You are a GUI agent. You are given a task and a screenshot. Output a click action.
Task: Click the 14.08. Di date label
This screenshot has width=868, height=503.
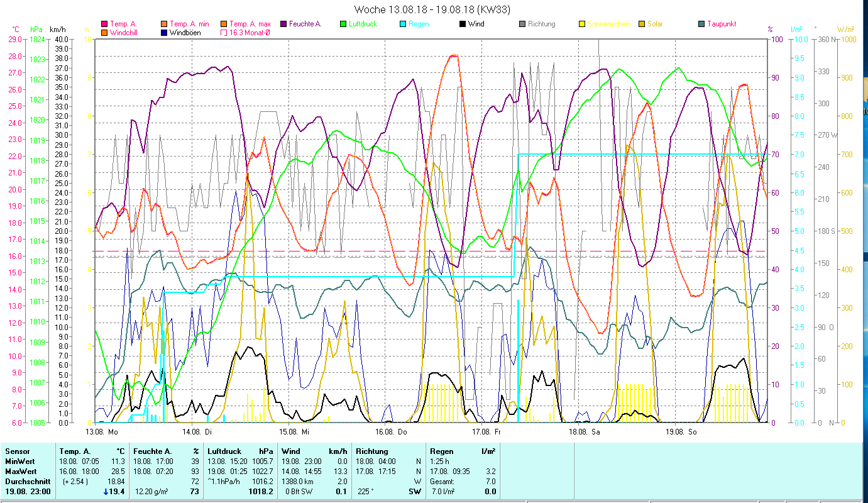pyautogui.click(x=197, y=432)
